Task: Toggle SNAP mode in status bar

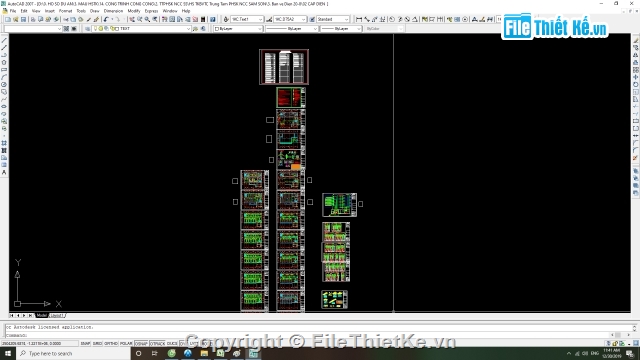Action: (x=85, y=344)
